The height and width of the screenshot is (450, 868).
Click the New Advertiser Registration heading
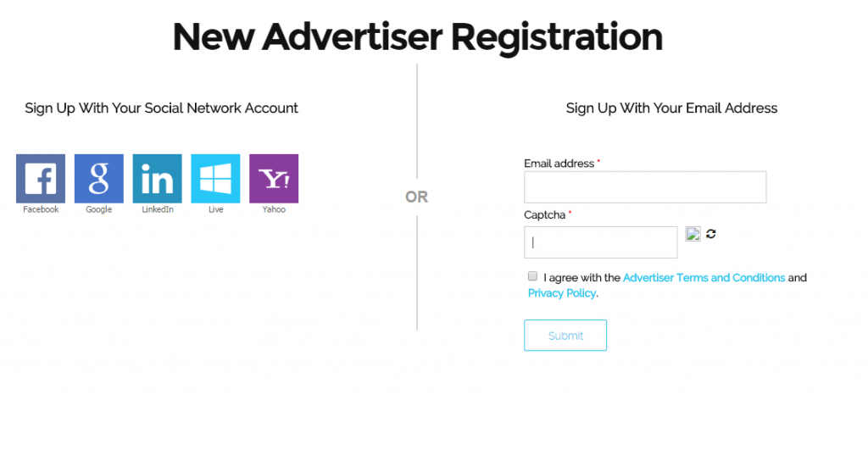click(x=417, y=37)
